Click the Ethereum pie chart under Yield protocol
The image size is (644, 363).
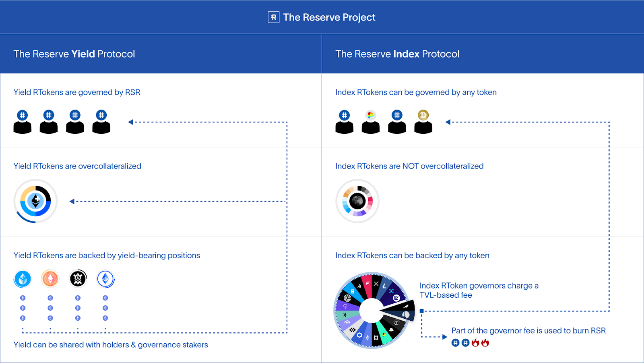pyautogui.click(x=35, y=201)
